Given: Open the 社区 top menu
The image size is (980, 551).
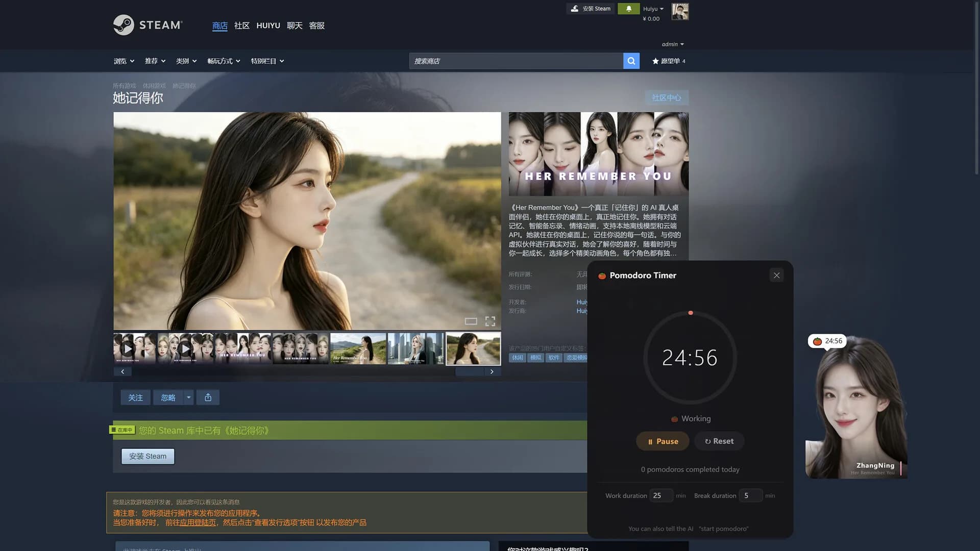Looking at the screenshot, I should tap(241, 26).
